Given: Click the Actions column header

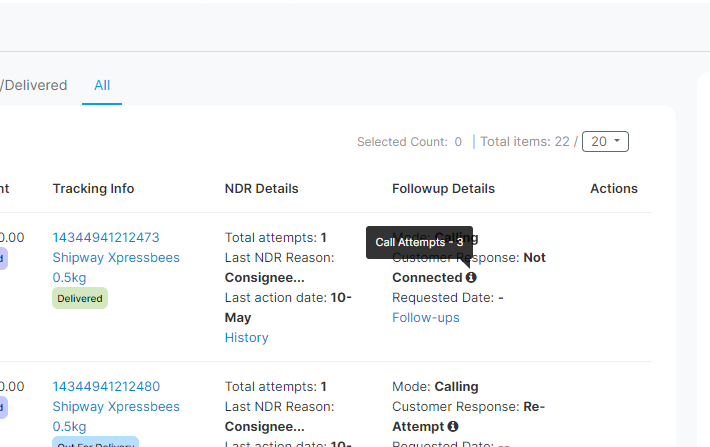Looking at the screenshot, I should [614, 188].
